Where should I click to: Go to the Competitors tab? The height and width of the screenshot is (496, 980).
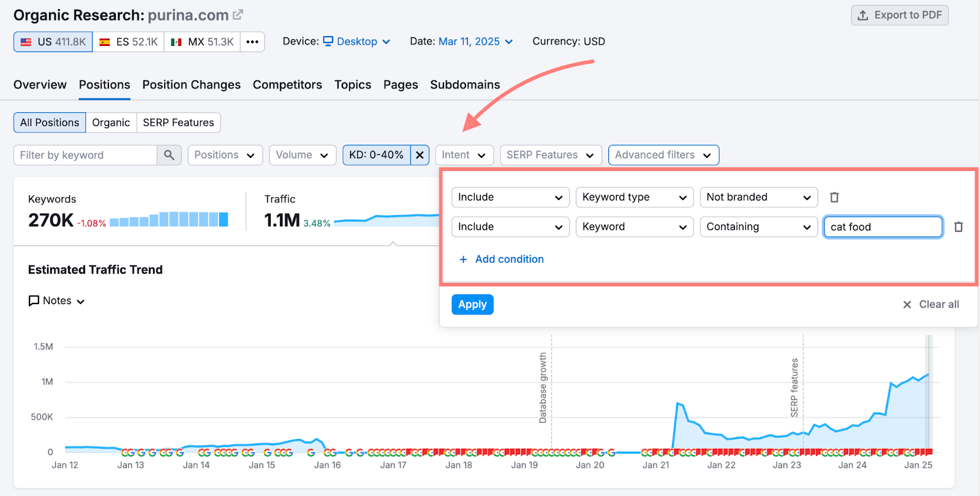point(287,85)
